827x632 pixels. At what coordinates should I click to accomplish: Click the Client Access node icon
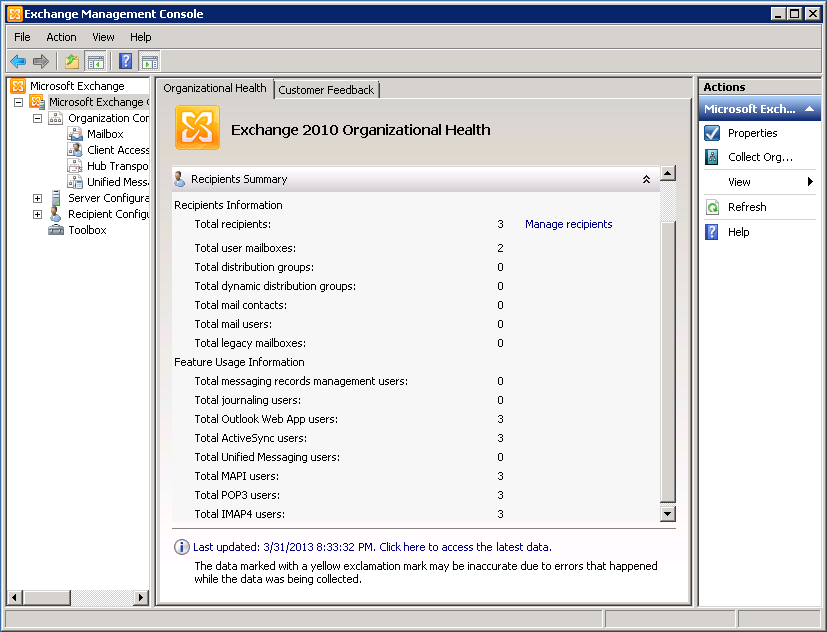click(x=75, y=150)
